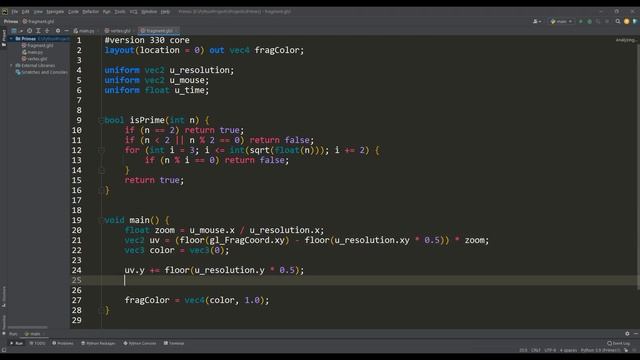The image size is (640, 360).
Task: Select main.py in the project tree
Action: (x=33, y=52)
